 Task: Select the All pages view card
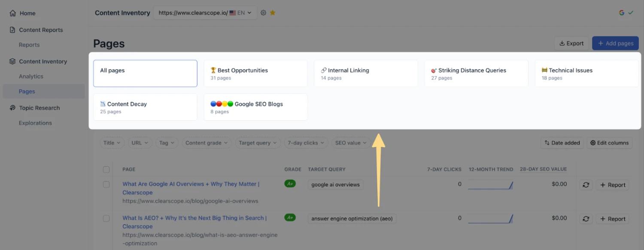click(145, 73)
